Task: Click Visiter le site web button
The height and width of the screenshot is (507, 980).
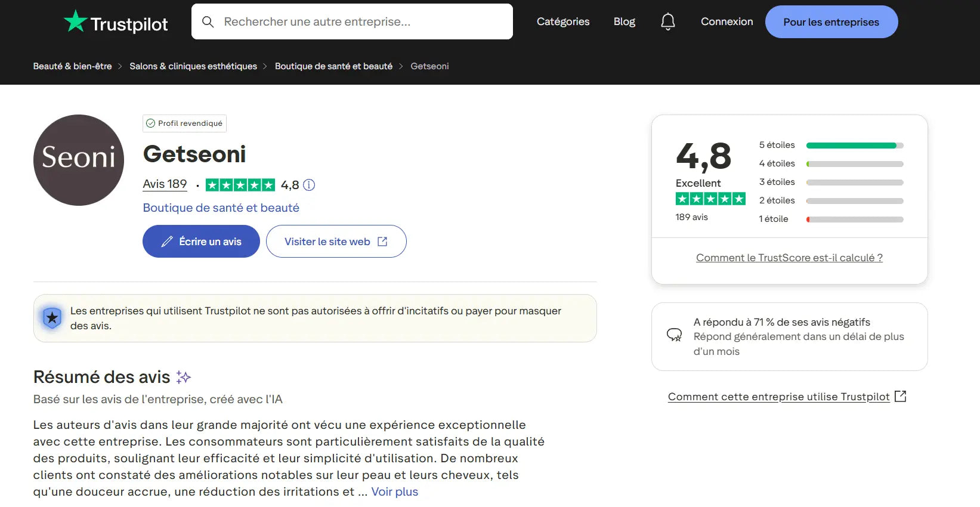Action: coord(336,242)
